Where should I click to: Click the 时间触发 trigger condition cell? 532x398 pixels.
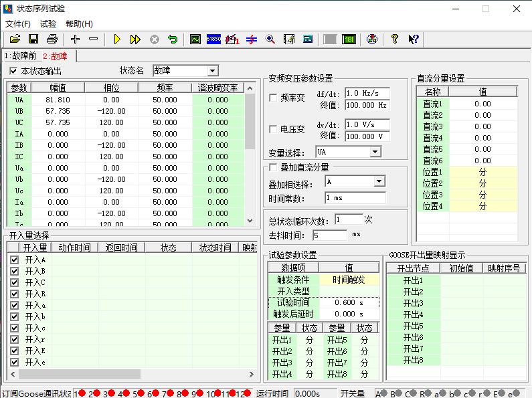click(x=349, y=280)
